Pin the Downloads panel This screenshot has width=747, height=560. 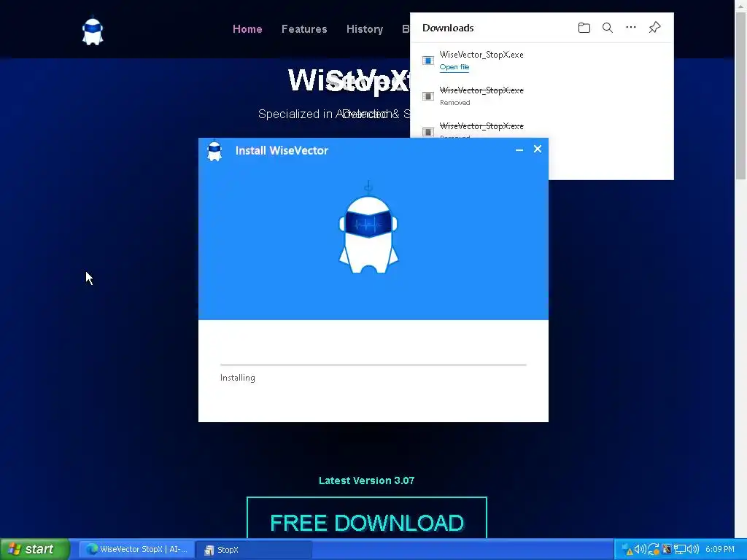(x=654, y=27)
